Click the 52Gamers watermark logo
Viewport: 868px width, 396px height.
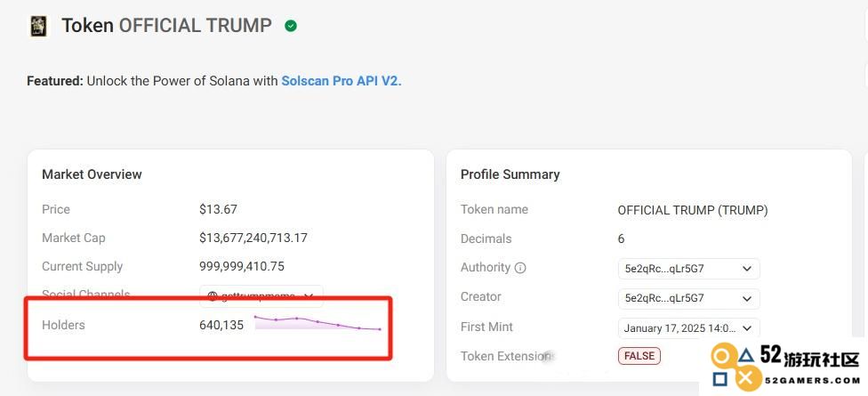(x=784, y=366)
